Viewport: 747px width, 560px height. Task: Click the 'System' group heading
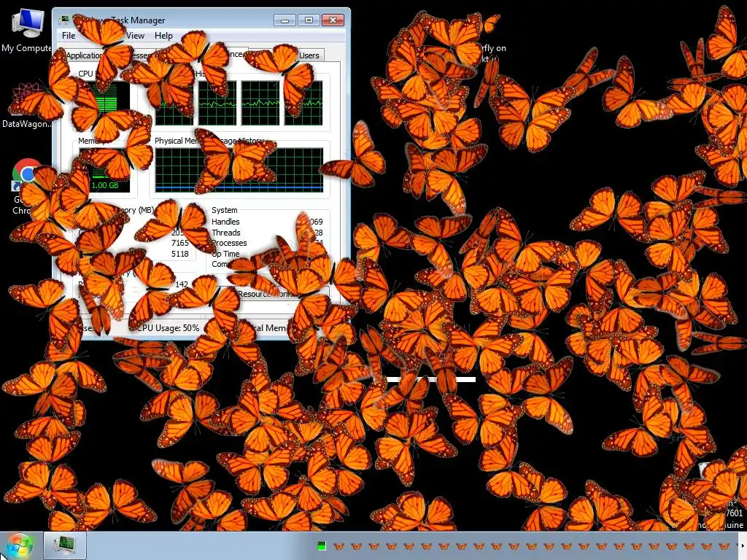click(x=225, y=210)
